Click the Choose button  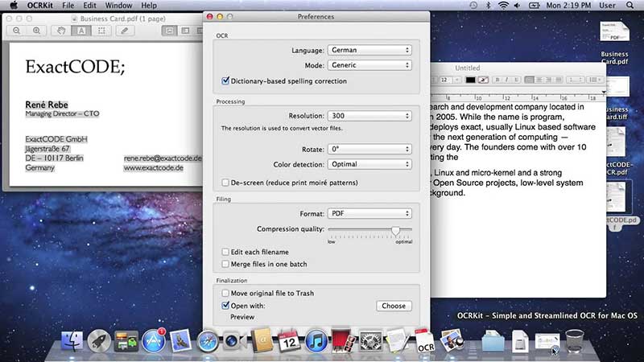pyautogui.click(x=394, y=306)
